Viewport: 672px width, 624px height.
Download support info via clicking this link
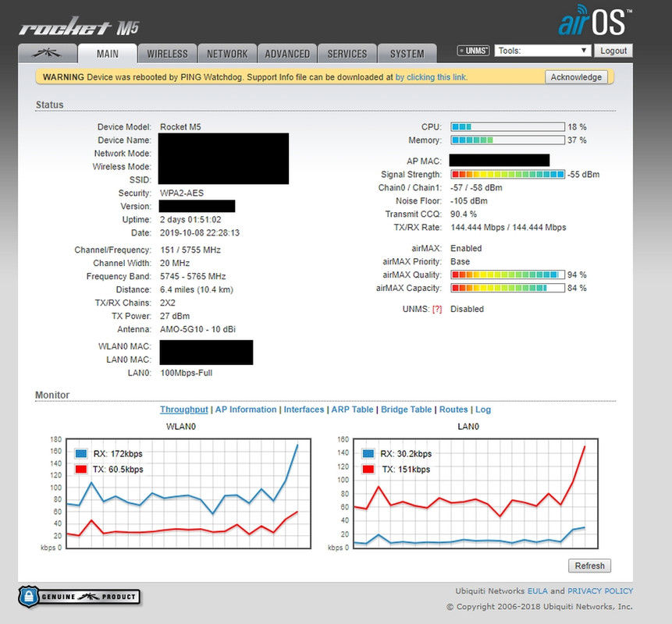coord(431,77)
